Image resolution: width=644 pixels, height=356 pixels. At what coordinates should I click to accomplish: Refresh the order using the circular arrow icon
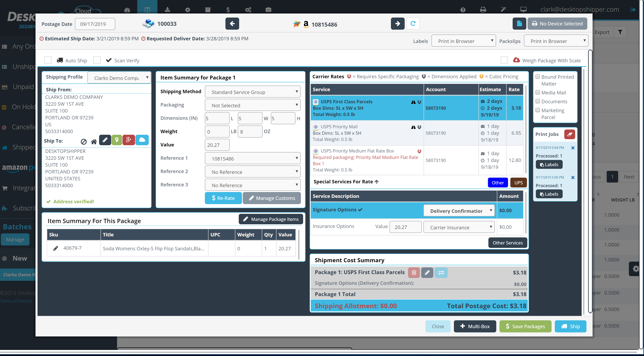tap(413, 23)
